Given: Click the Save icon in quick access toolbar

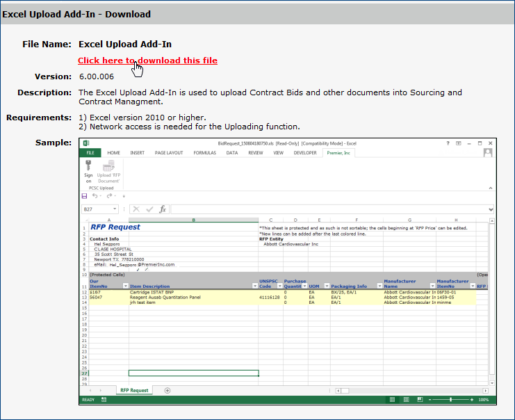Looking at the screenshot, I should click(x=85, y=196).
